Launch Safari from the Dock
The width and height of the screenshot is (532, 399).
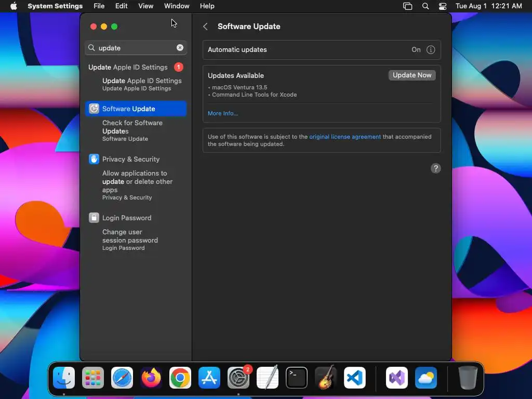tap(122, 378)
